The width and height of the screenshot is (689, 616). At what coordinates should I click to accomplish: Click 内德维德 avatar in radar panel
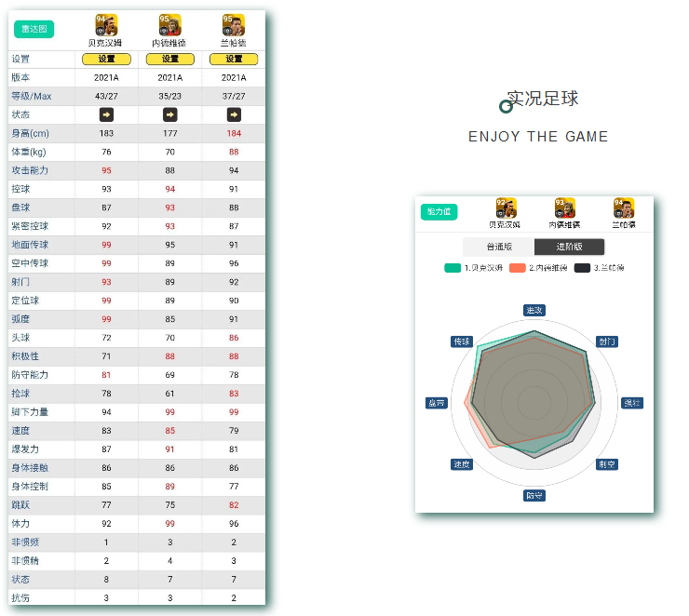click(565, 208)
